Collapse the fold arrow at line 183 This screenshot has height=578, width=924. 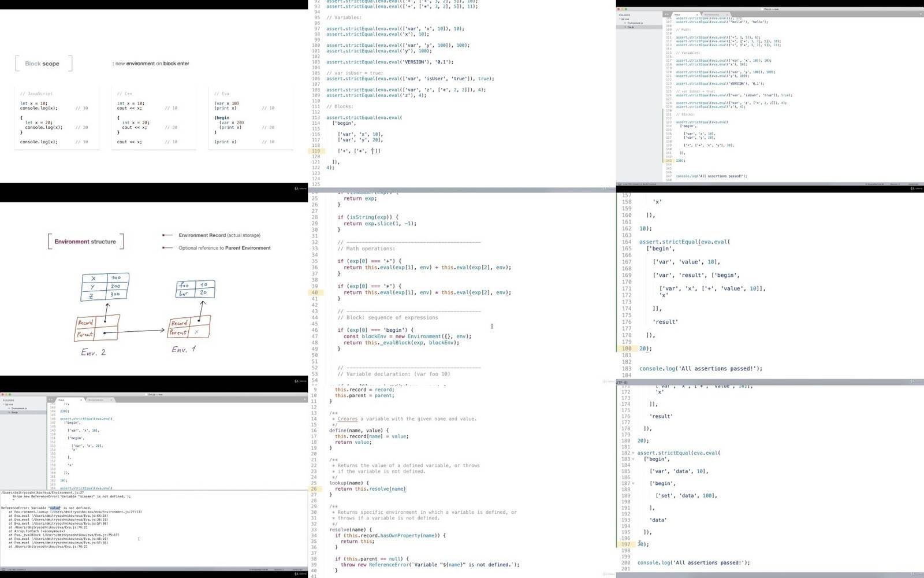(633, 459)
